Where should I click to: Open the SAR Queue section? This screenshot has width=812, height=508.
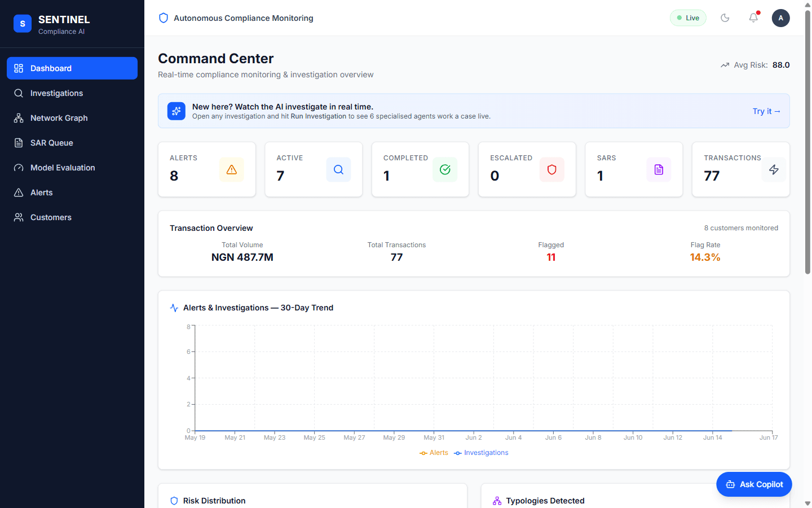(x=72, y=143)
